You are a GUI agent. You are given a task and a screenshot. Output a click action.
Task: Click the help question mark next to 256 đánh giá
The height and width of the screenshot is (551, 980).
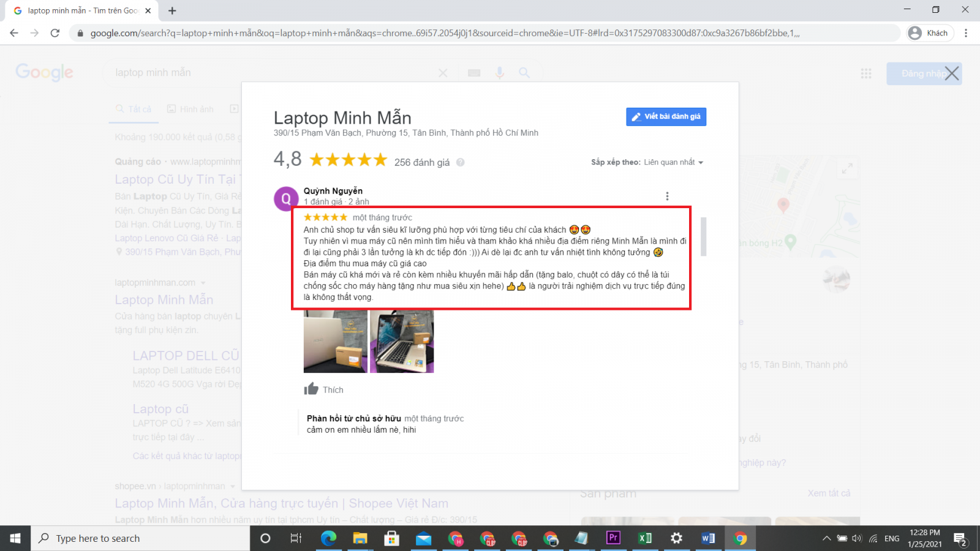[460, 162]
